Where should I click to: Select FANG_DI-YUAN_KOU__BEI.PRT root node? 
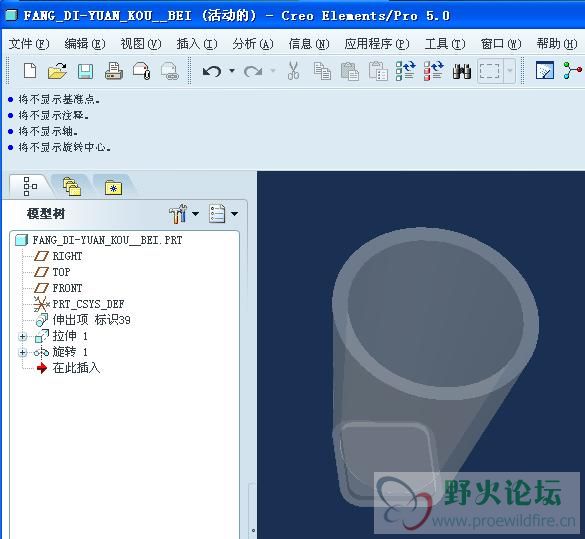(x=107, y=240)
